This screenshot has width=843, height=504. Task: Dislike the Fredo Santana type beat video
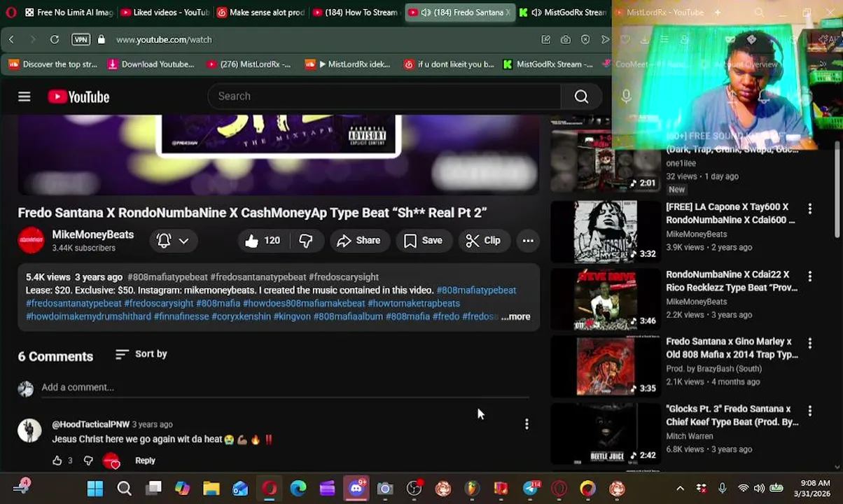[306, 241]
